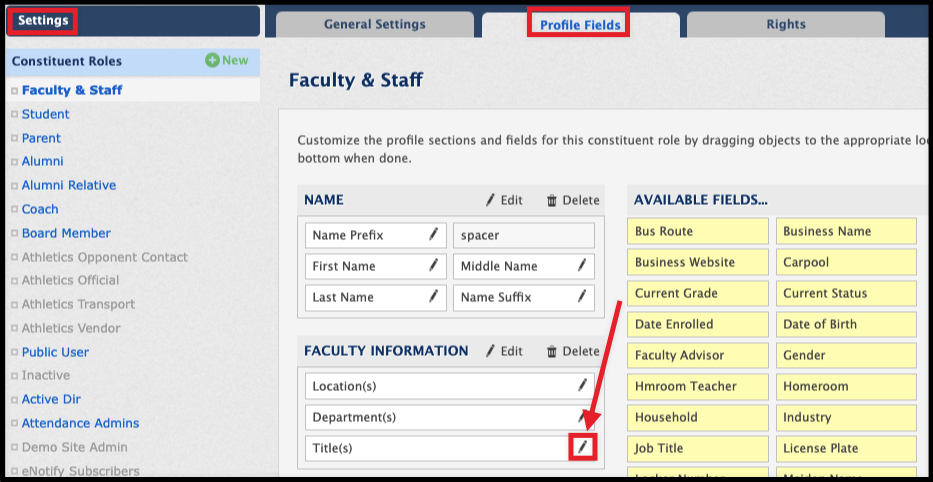Click pencil icon for Name Suffix field

(582, 296)
